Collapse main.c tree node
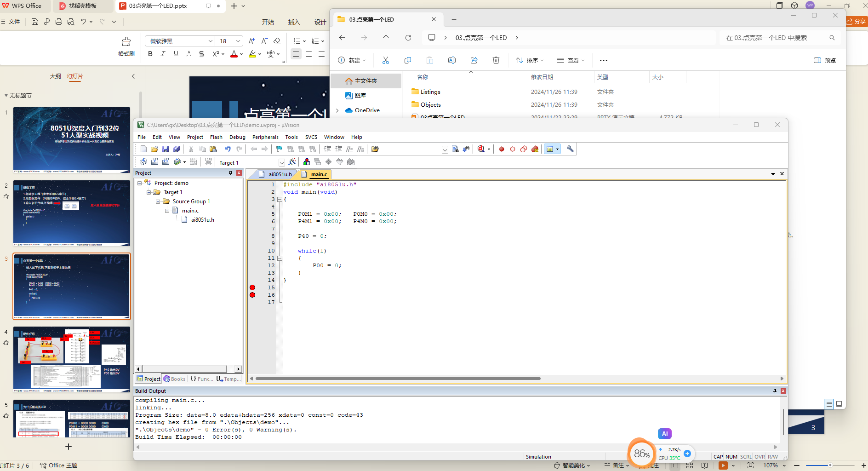Screen dimensions: 868x471 point(167,211)
